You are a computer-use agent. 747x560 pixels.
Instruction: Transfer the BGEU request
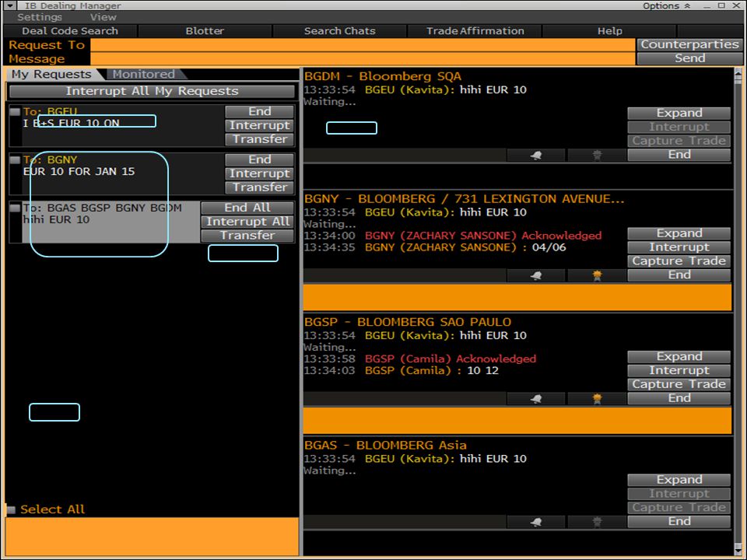tap(260, 139)
